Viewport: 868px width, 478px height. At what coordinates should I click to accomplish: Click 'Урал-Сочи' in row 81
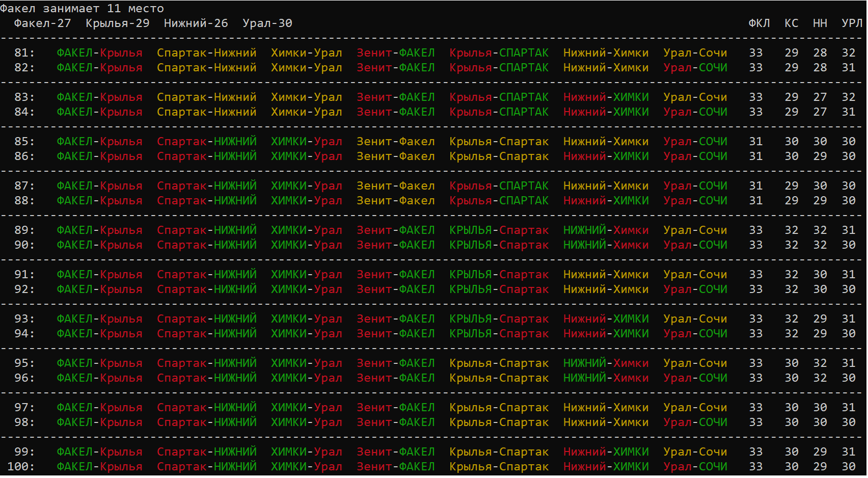695,53
